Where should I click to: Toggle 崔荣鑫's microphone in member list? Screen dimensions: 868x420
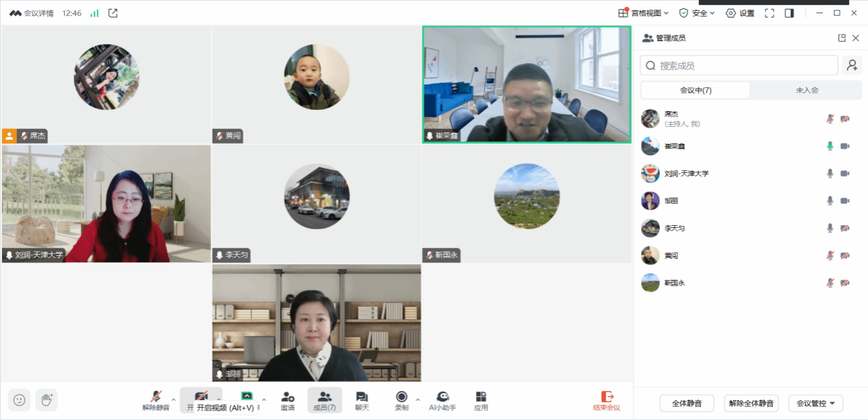pos(830,146)
